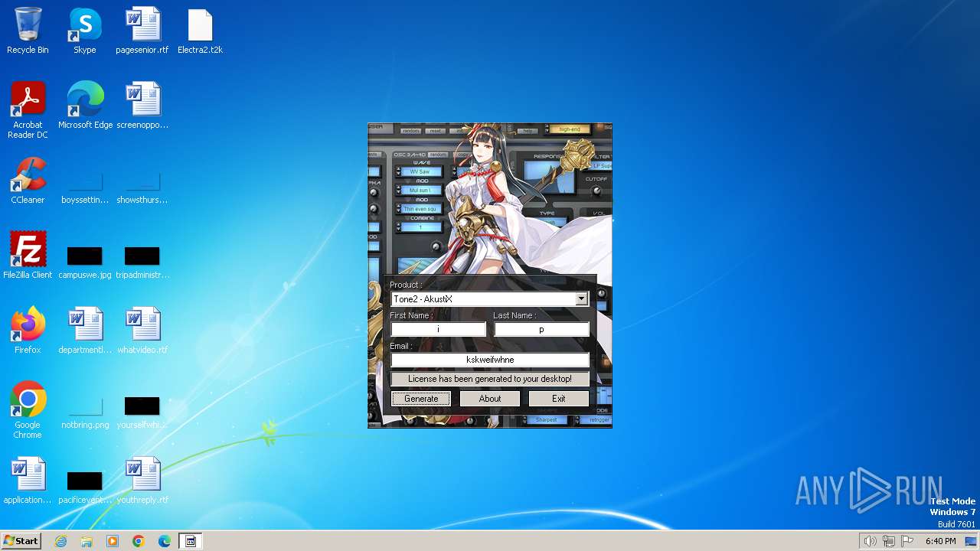Click the Exit button
The image size is (980, 551).
tap(559, 399)
